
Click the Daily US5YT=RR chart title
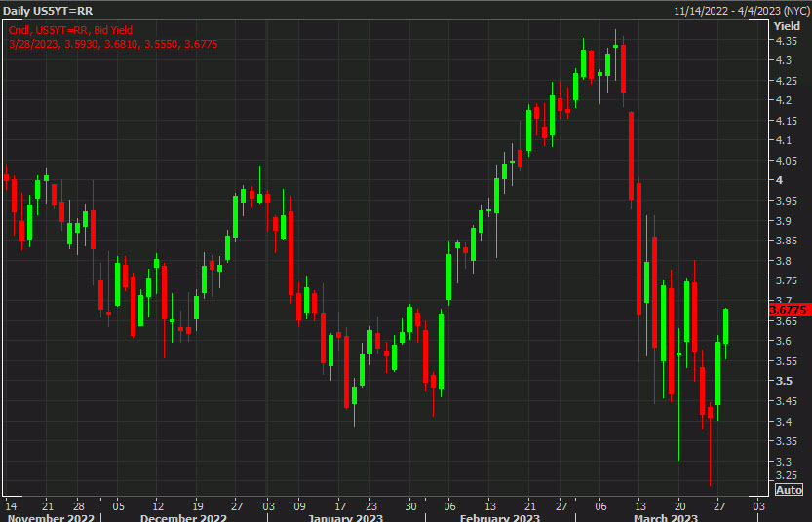48,10
